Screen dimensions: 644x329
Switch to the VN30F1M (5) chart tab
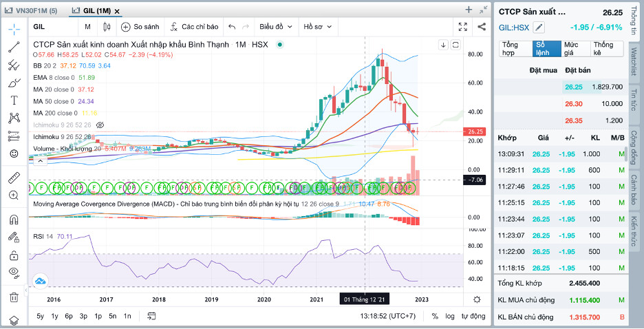click(34, 11)
